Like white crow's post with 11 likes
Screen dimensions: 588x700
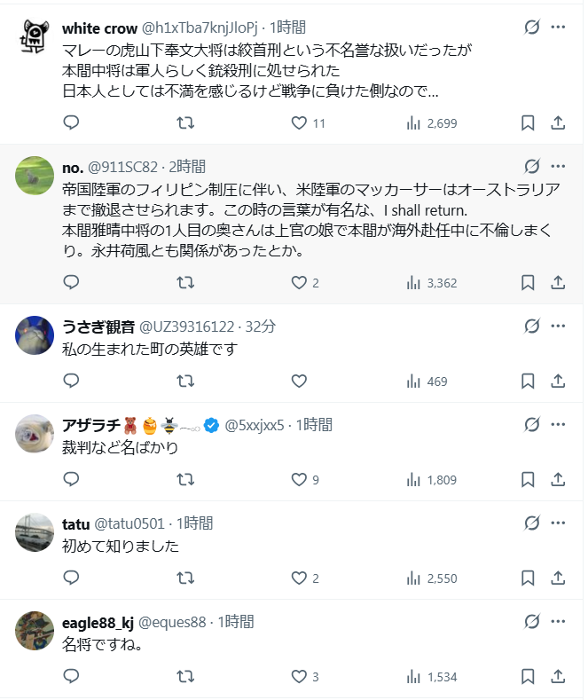[x=299, y=123]
